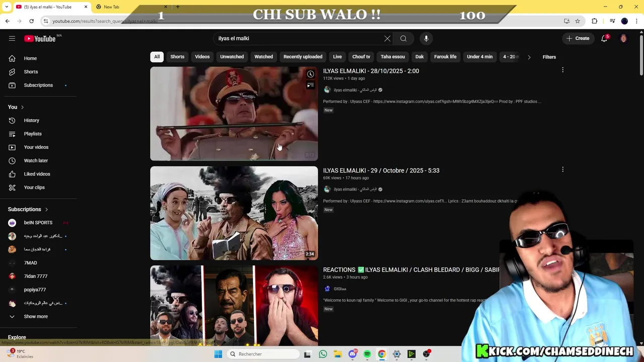Image resolution: width=644 pixels, height=362 pixels.
Task: Select the Watched filter chip
Action: (264, 57)
